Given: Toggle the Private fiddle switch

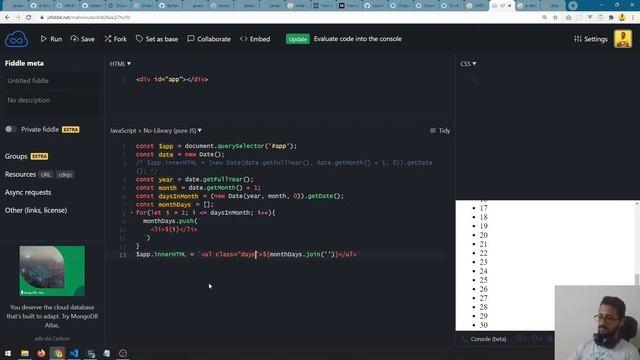Looking at the screenshot, I should pyautogui.click(x=11, y=129).
